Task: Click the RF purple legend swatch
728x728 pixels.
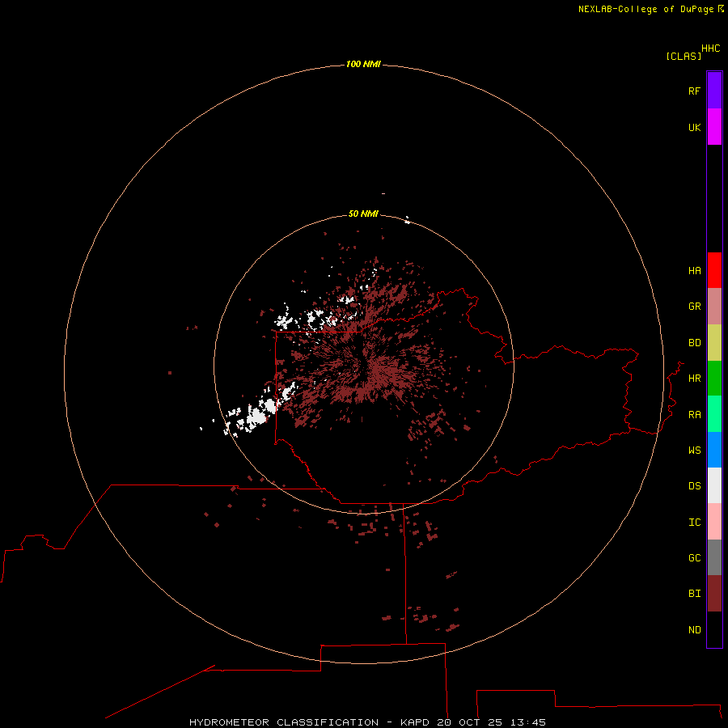Action: [x=714, y=91]
